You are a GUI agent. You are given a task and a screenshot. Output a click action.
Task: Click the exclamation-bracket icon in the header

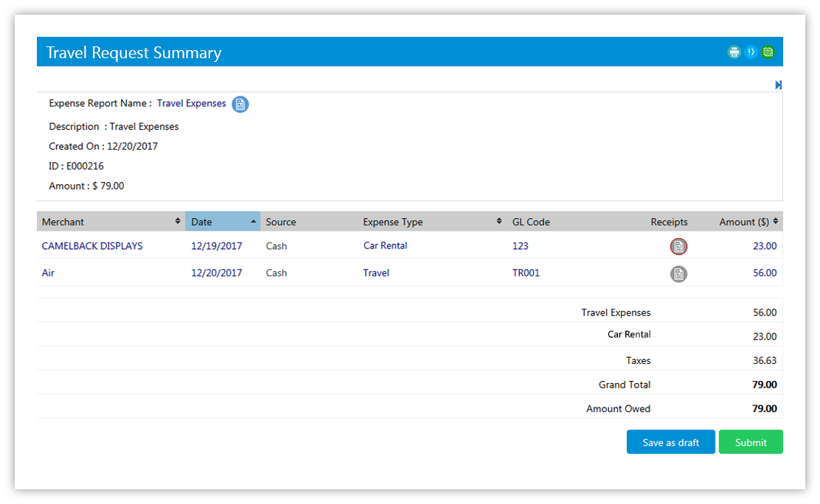click(751, 52)
